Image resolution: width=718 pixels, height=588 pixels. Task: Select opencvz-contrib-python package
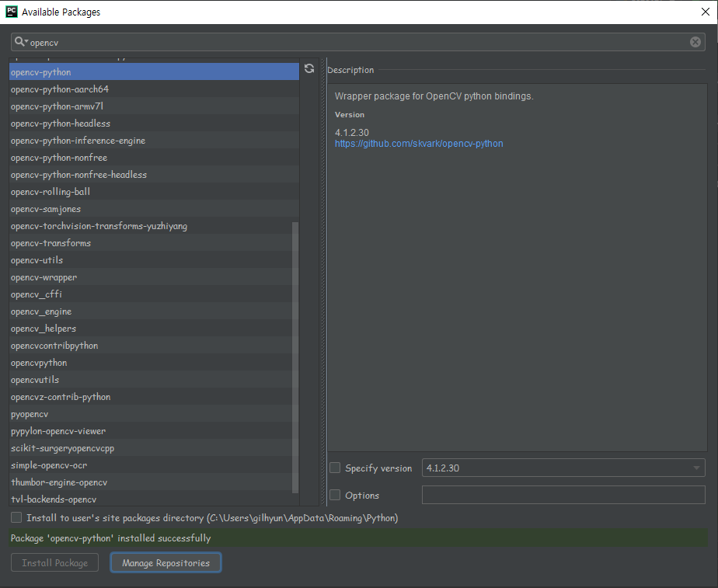tap(150, 397)
